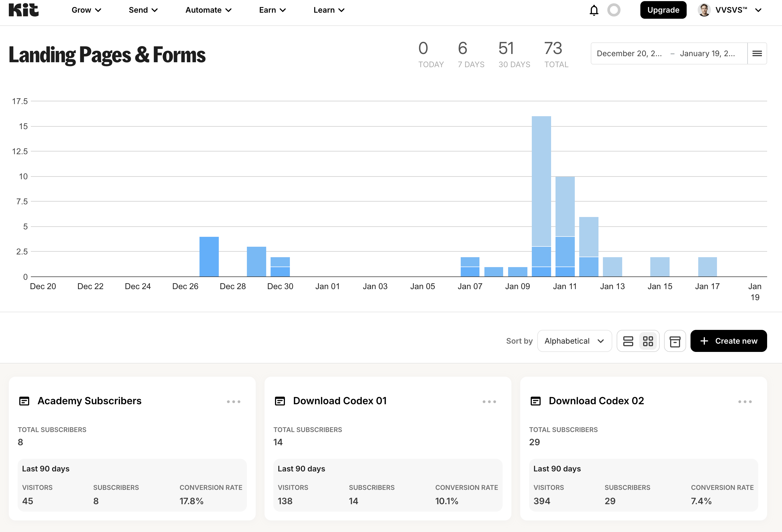Click the circular progress indicator icon

614,10
